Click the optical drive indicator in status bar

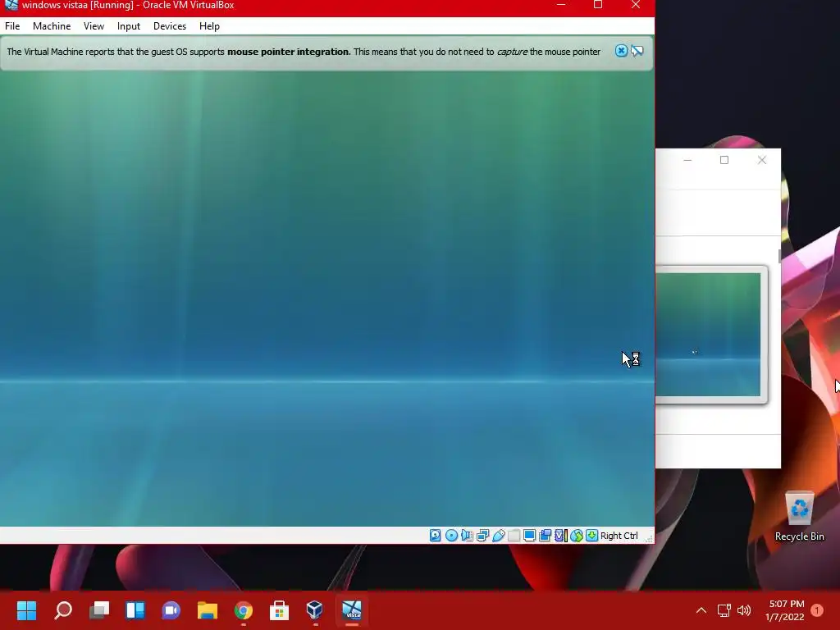pyautogui.click(x=451, y=535)
